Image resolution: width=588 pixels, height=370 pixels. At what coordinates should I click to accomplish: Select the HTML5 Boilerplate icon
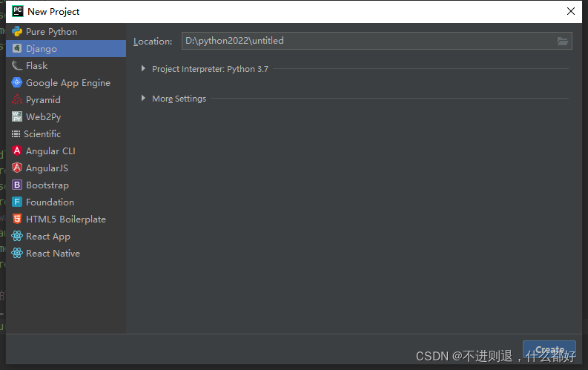16,219
